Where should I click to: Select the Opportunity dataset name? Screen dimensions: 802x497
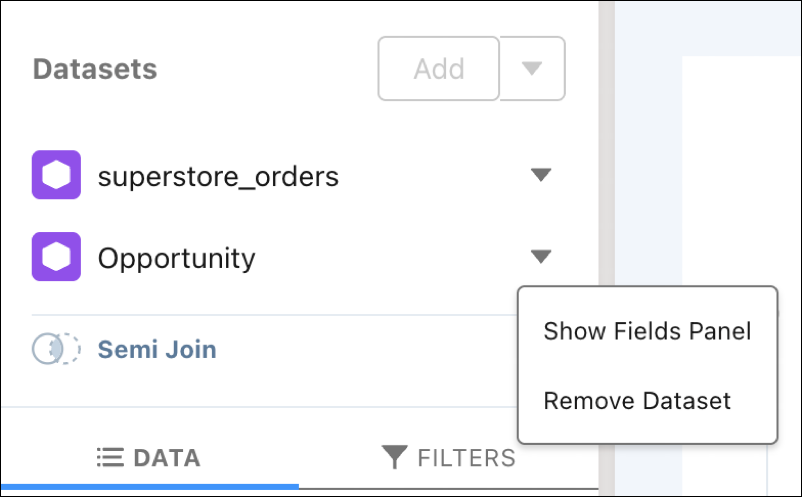click(x=176, y=259)
